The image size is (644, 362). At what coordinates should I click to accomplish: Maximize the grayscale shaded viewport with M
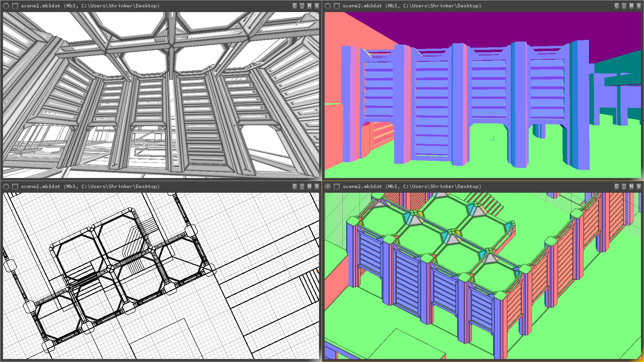pyautogui.click(x=309, y=6)
